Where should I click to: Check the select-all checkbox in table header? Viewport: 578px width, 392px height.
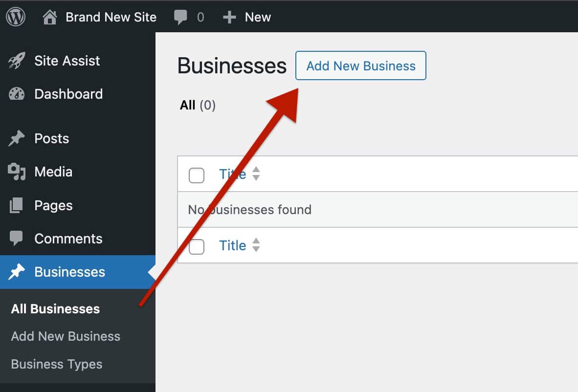pos(196,174)
